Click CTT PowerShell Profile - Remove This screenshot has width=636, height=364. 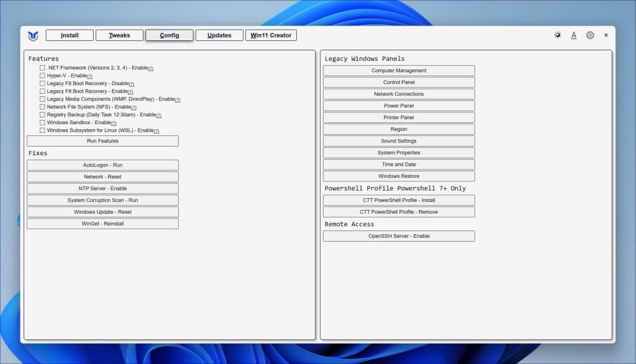tap(399, 212)
